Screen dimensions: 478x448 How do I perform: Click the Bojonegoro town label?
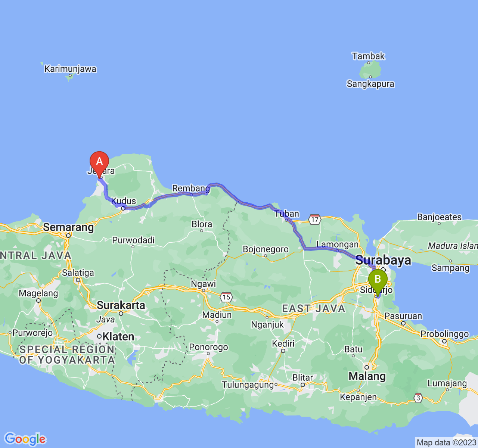coord(266,249)
